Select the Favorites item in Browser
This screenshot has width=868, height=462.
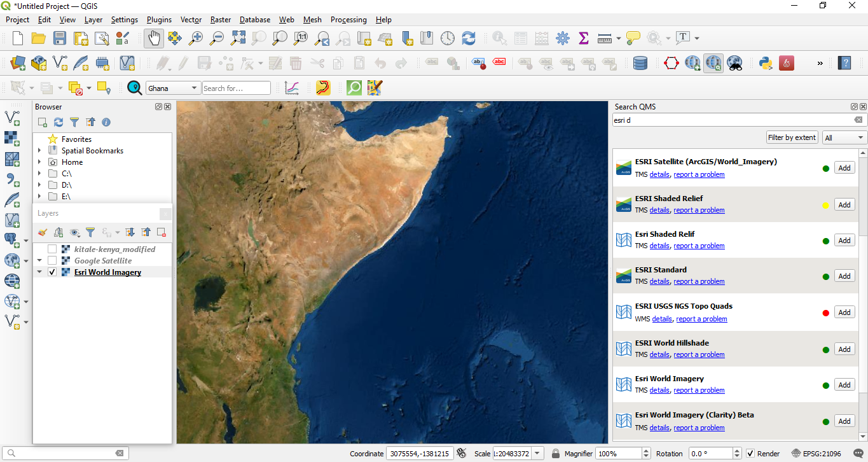[x=76, y=139]
